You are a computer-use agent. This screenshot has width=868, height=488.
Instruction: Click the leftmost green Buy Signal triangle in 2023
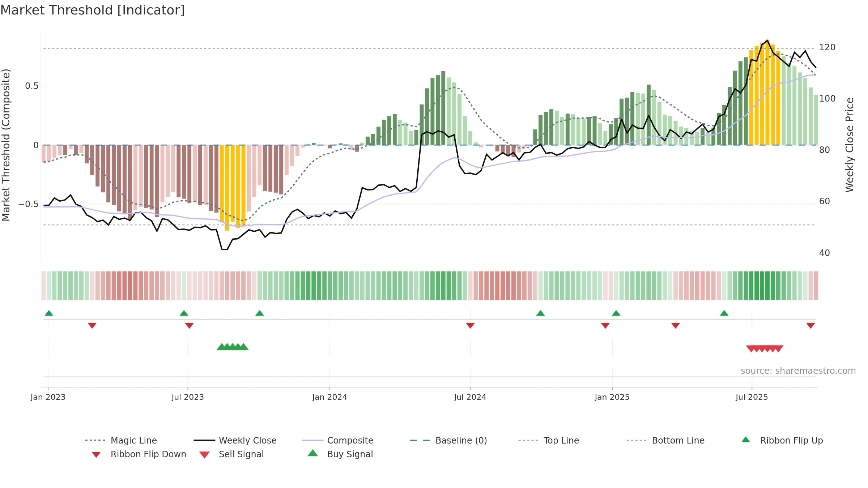coord(221,347)
